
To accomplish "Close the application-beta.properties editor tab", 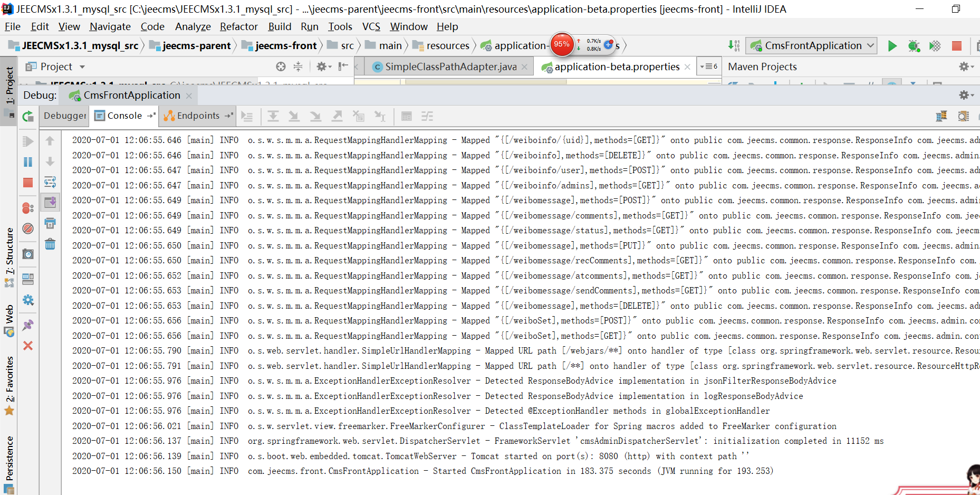I will pyautogui.click(x=687, y=67).
